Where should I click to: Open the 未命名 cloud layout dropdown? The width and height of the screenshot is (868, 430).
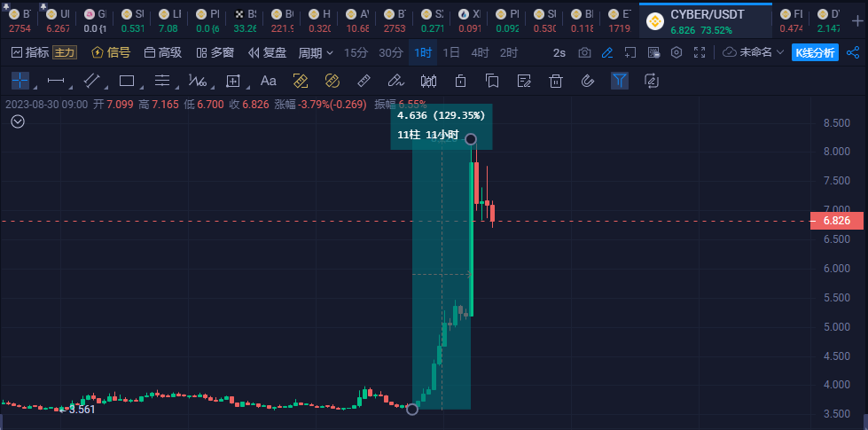pyautogui.click(x=754, y=52)
